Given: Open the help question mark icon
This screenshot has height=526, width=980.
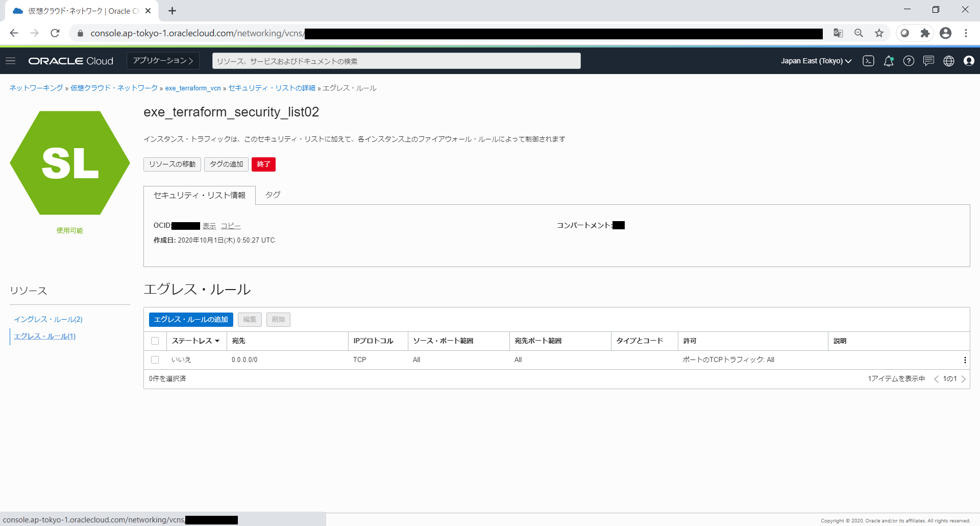Looking at the screenshot, I should [x=909, y=61].
